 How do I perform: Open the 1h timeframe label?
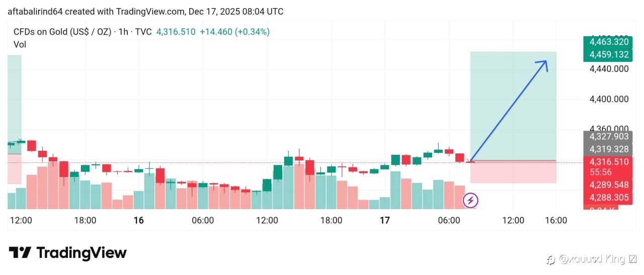pyautogui.click(x=123, y=32)
